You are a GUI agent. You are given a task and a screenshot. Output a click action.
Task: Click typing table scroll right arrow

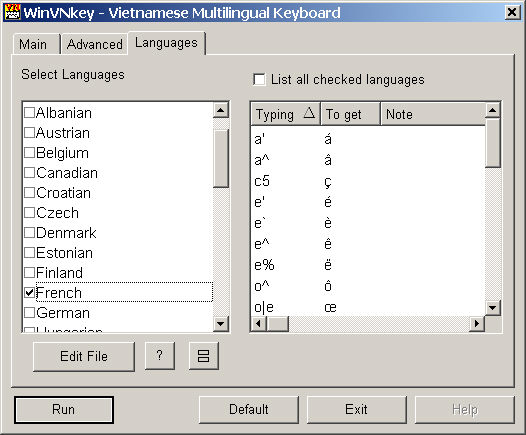(477, 324)
